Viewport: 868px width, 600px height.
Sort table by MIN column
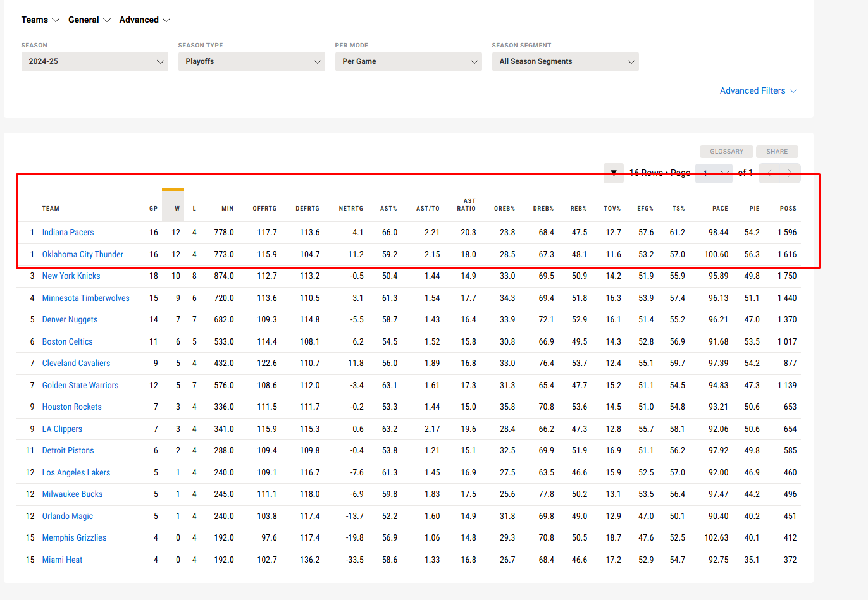coord(228,209)
